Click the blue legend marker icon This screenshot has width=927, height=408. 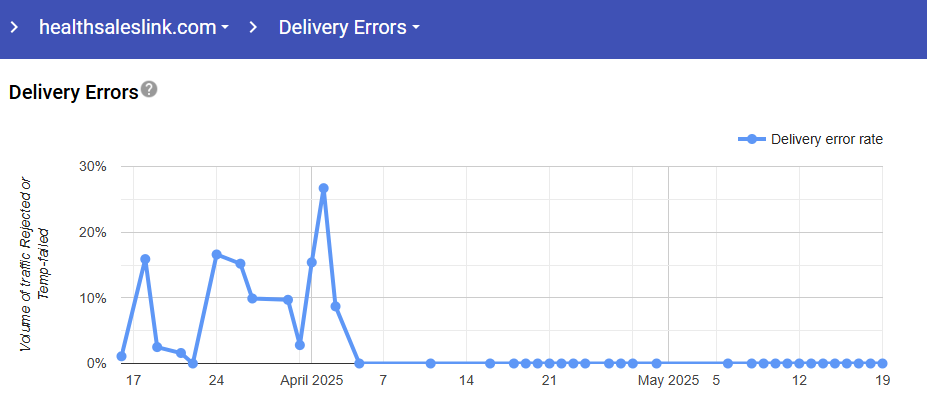(x=752, y=139)
